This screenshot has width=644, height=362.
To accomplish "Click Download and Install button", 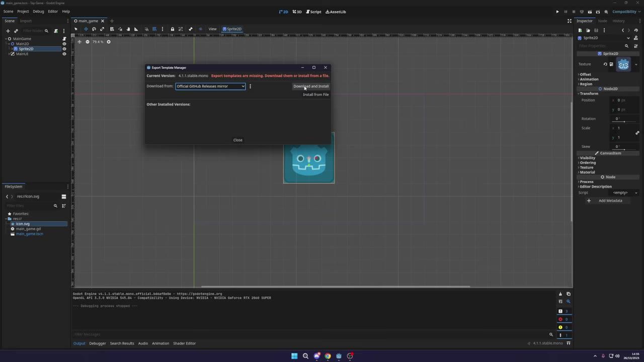I will pos(311,86).
